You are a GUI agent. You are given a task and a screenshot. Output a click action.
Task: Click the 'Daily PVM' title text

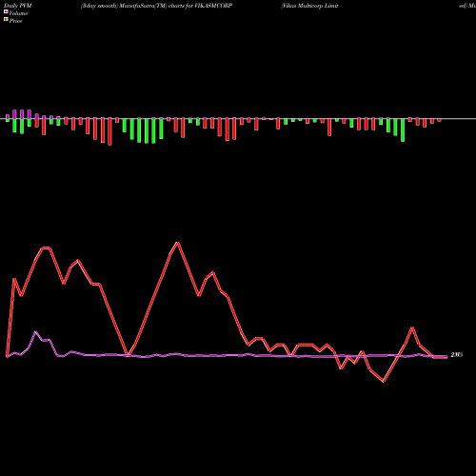18,6
